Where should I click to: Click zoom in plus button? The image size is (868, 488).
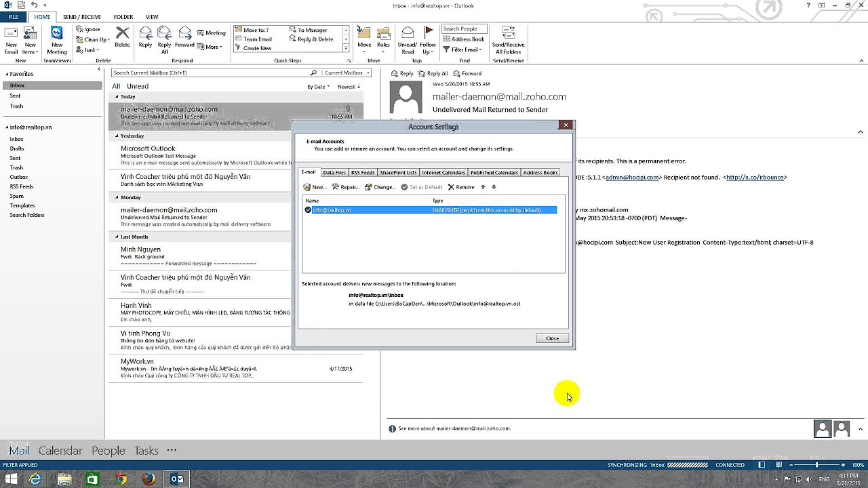click(x=843, y=465)
